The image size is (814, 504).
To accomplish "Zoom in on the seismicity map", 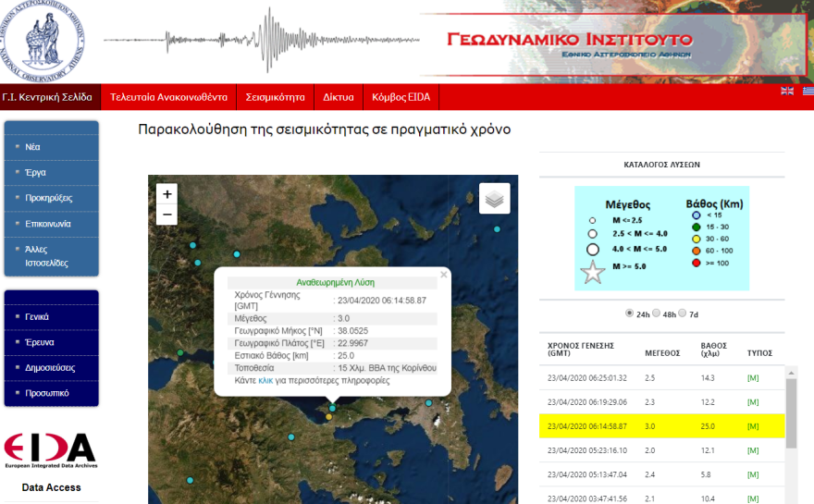I will coord(167,194).
